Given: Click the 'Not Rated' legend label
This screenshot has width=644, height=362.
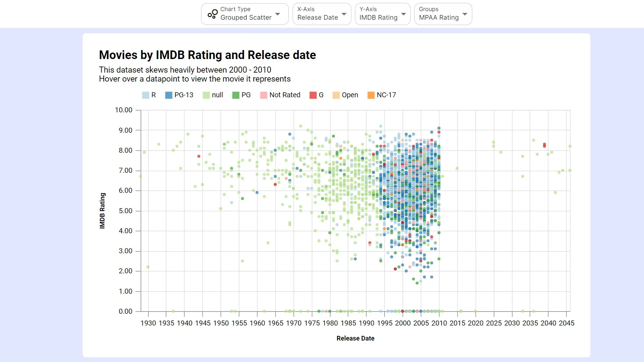Looking at the screenshot, I should (285, 95).
